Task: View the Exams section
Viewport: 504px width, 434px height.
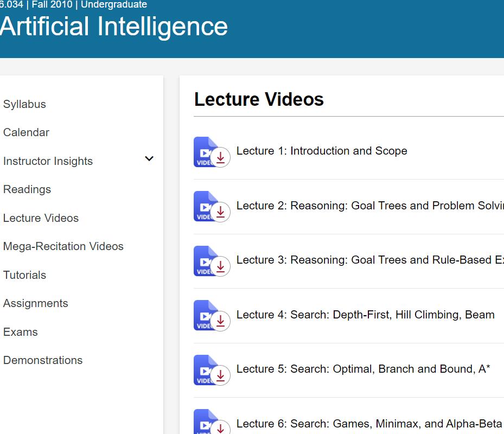Action: tap(21, 332)
